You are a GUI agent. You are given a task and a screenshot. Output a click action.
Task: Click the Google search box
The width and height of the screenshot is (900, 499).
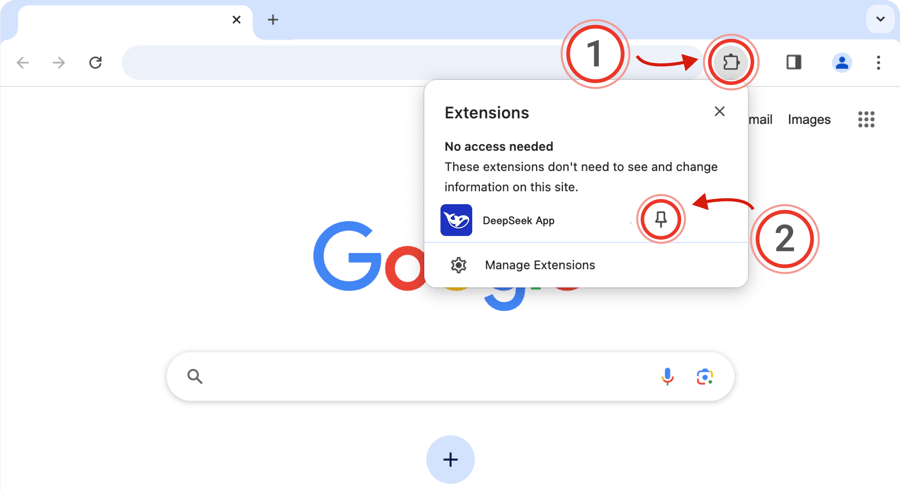click(x=451, y=377)
